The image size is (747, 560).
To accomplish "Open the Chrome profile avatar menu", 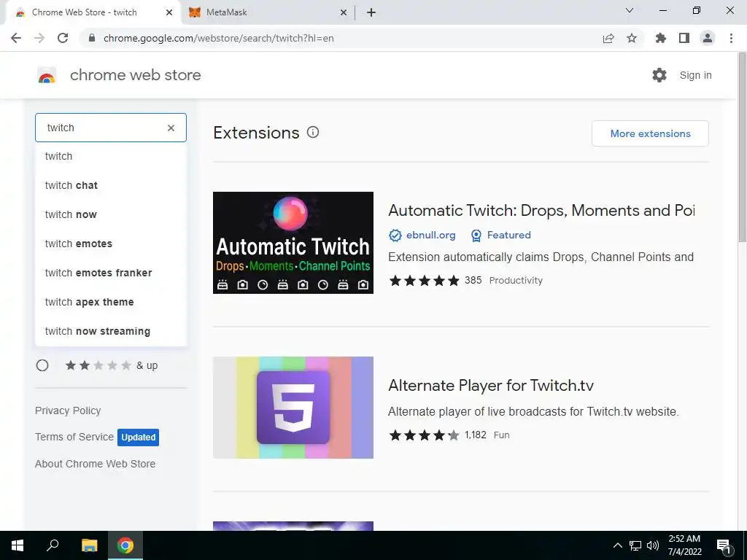I will [708, 38].
